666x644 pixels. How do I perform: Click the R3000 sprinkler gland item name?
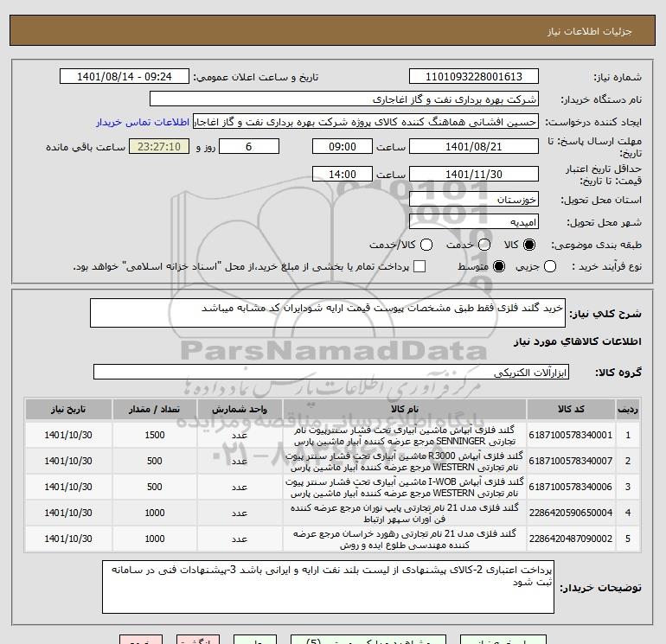(x=405, y=462)
